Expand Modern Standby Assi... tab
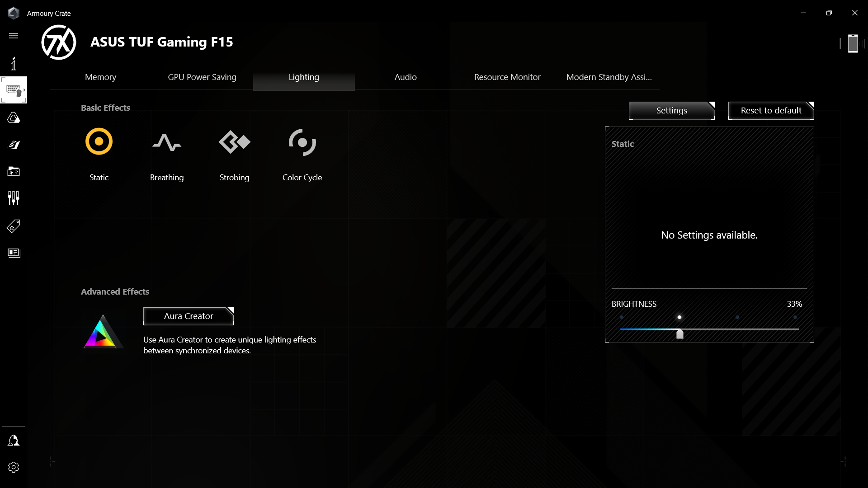Viewport: 868px width, 488px height. tap(609, 76)
